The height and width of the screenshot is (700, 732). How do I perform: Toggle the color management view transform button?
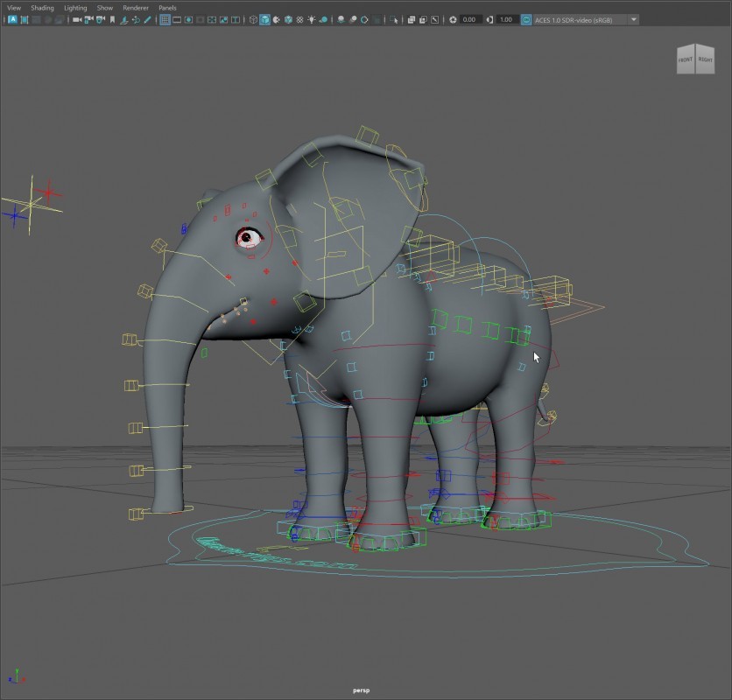(526, 19)
